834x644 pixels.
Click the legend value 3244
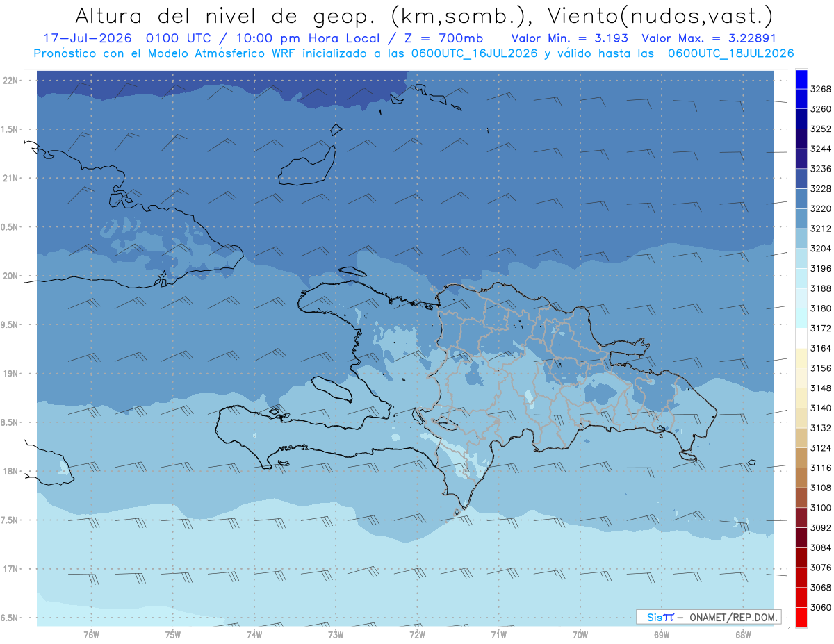tap(821, 149)
